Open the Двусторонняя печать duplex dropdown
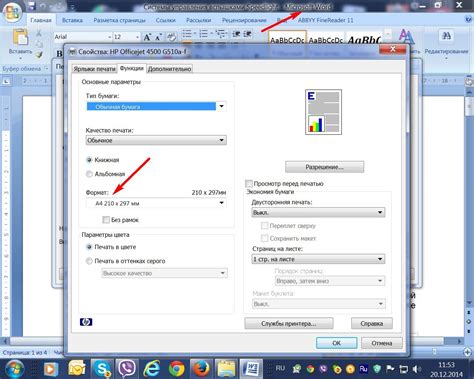The width and height of the screenshot is (474, 379). pos(318,212)
